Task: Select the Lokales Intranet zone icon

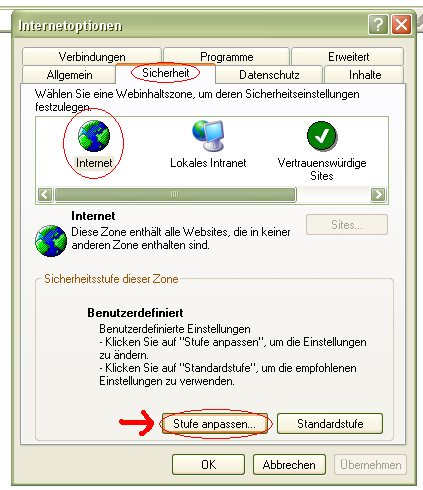Action: [x=208, y=136]
